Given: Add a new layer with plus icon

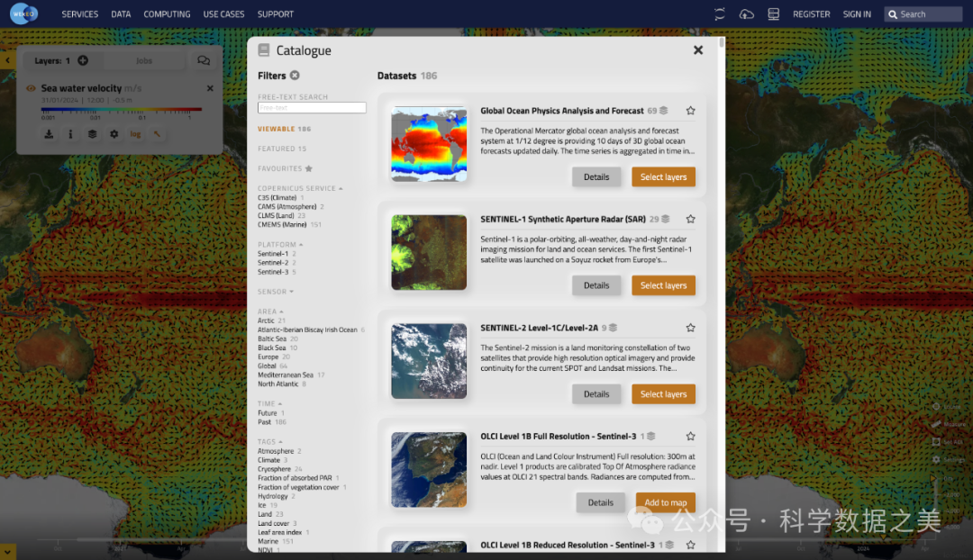Looking at the screenshot, I should 83,61.
